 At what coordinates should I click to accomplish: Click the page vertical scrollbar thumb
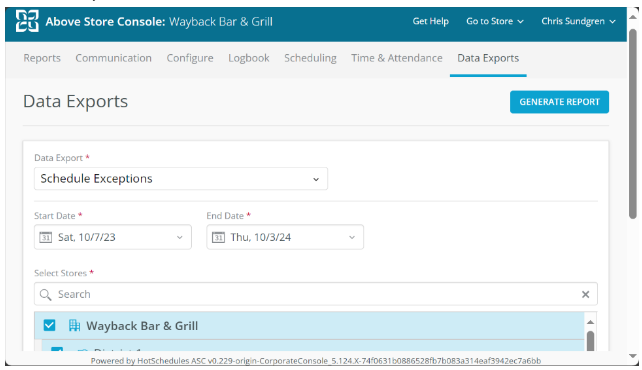tap(633, 124)
